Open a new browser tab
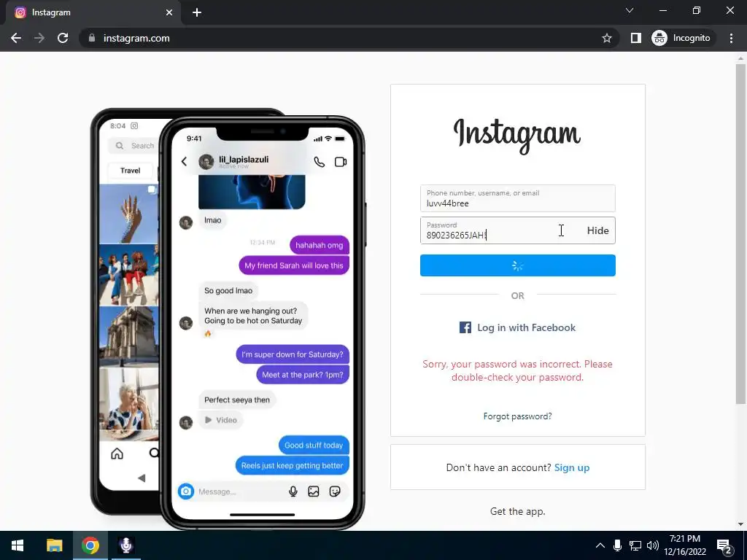 [x=197, y=12]
